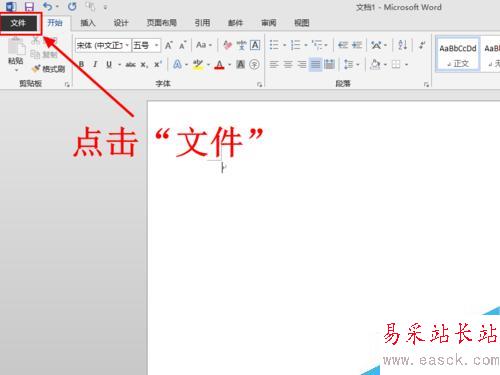Open the Underline style dropdown arrow

click(119, 65)
